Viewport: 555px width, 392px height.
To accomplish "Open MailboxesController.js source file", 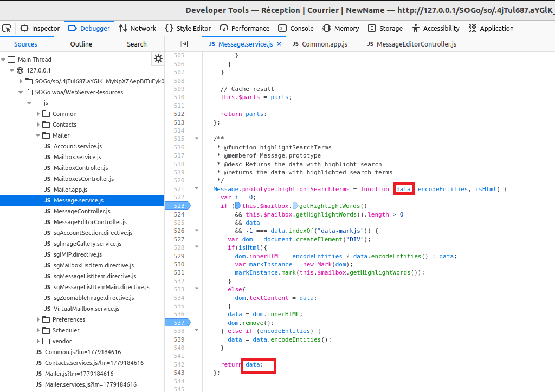I will [x=83, y=179].
